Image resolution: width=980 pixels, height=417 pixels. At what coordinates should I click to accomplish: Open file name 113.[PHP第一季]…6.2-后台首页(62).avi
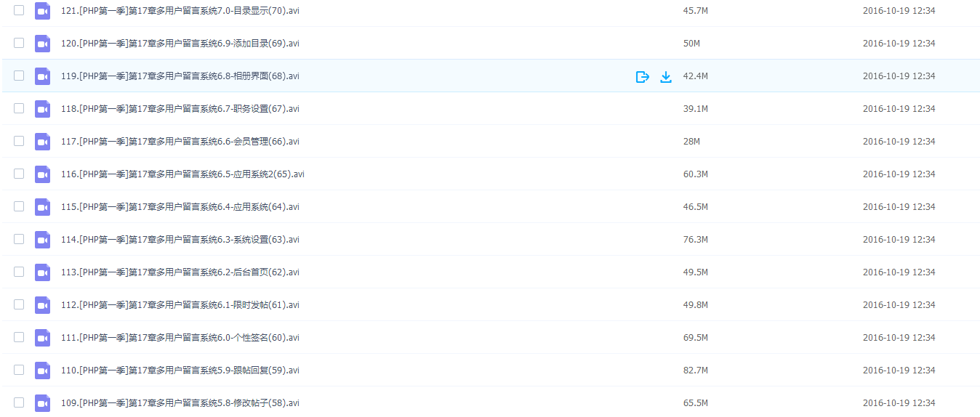click(180, 272)
